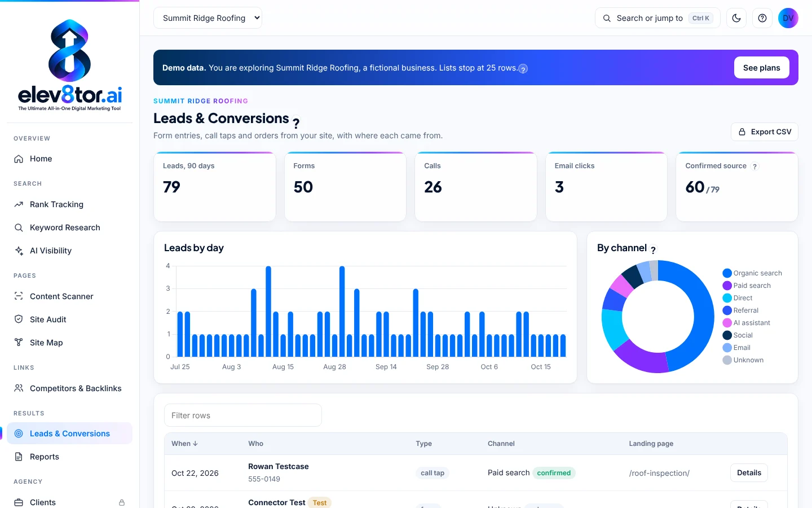Click the Home house icon in the sidebar
The image size is (812, 508).
click(19, 159)
